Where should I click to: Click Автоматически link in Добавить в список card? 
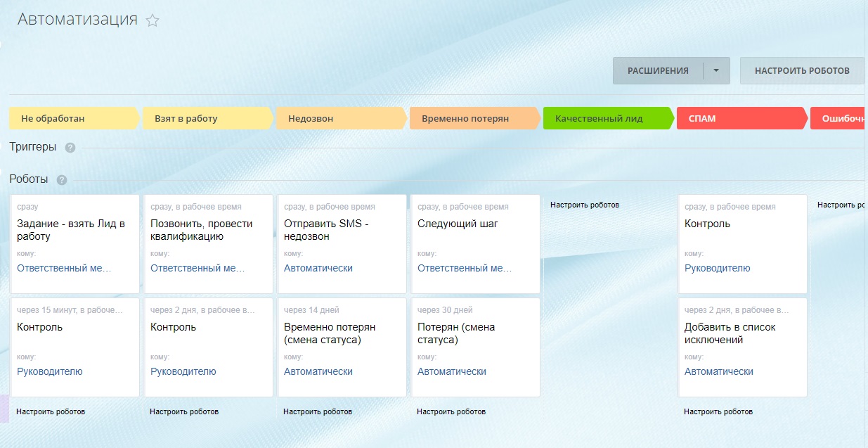coord(719,371)
